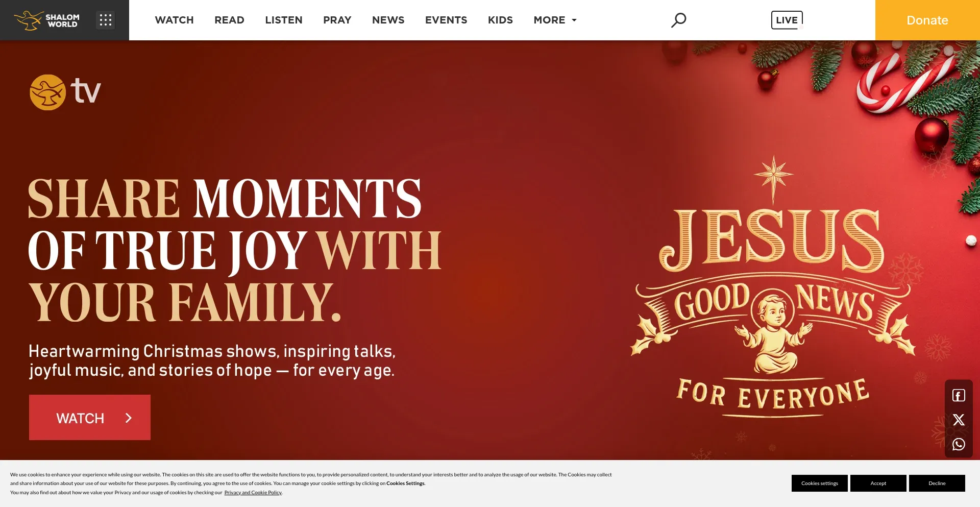Decline cookies in the banner

(937, 484)
